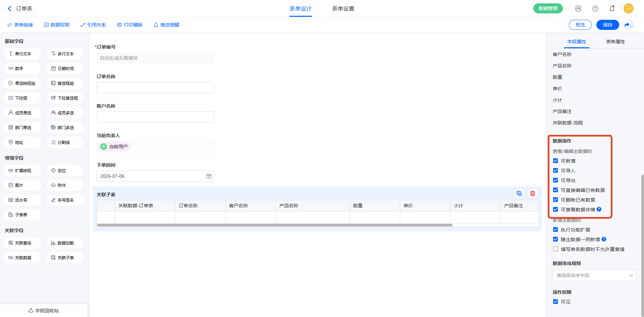This screenshot has height=317, width=644.
Task: Click help icon beside 可查看数据详情
Action: point(599,209)
